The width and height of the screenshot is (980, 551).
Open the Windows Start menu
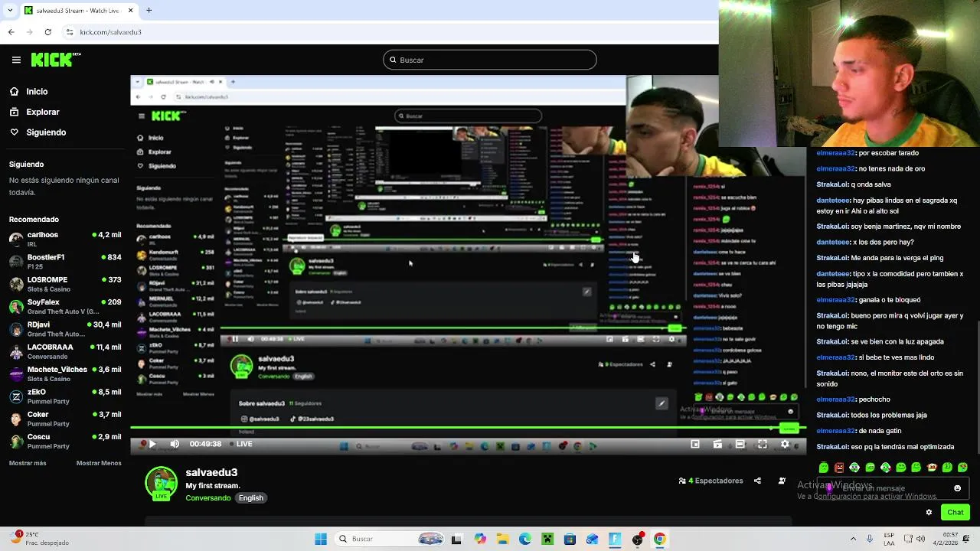click(x=321, y=539)
